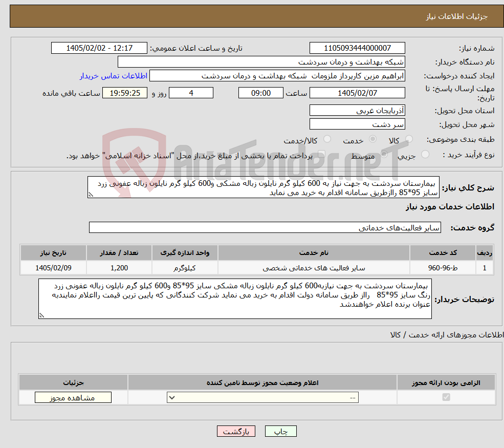The height and width of the screenshot is (448, 504).
Task: Click the buyer organization name field
Action: [x=261, y=62]
